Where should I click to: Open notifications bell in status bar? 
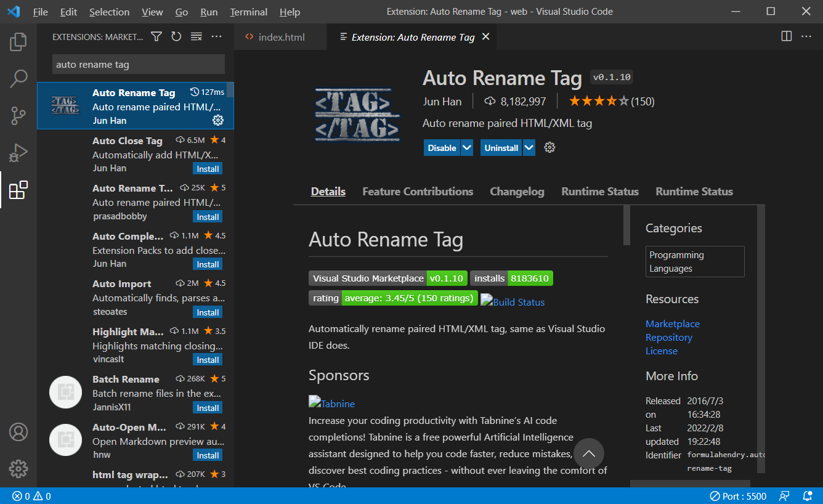tap(807, 496)
